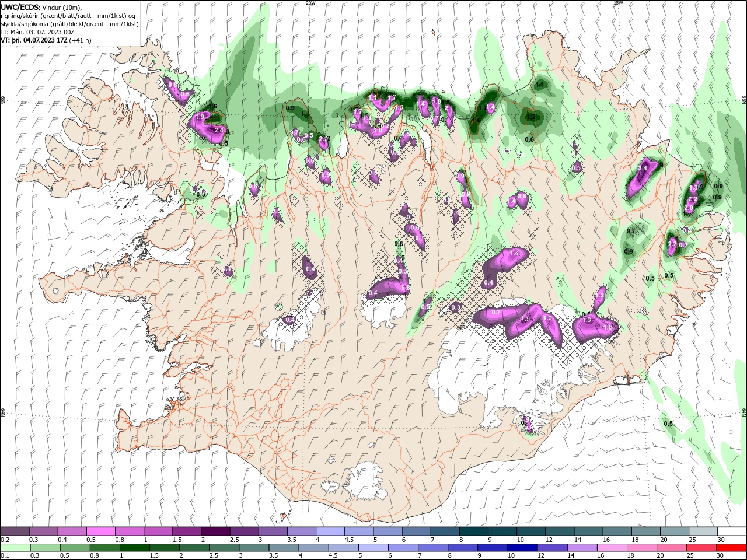747x560 pixels.
Task: Pick the rain-scale swatch between 2.5 and 3
Action: (224, 548)
